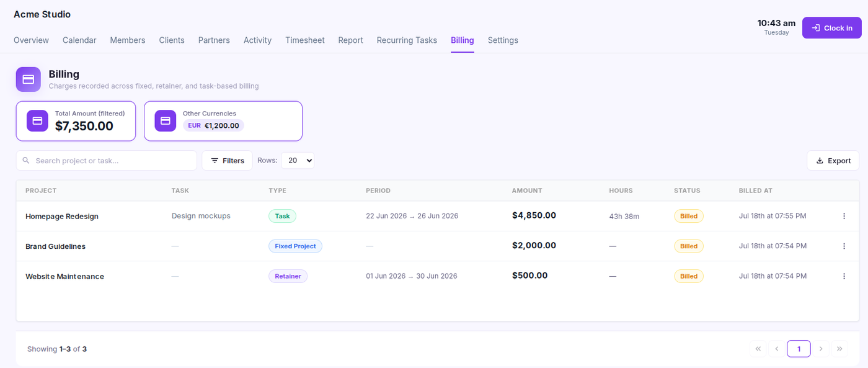The width and height of the screenshot is (868, 368).
Task: Click the Retainer type badge
Action: click(x=288, y=276)
